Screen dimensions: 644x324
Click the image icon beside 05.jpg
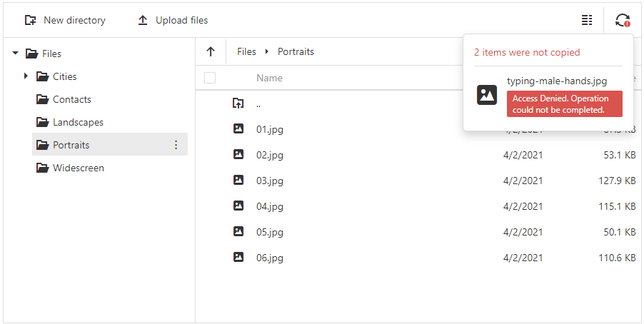click(238, 232)
